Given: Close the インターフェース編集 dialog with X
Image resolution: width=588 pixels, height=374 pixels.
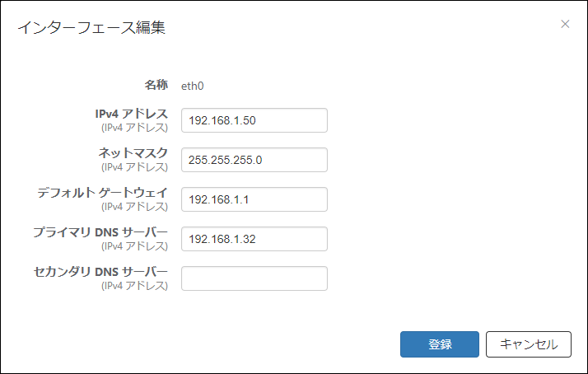Looking at the screenshot, I should pos(565,24).
